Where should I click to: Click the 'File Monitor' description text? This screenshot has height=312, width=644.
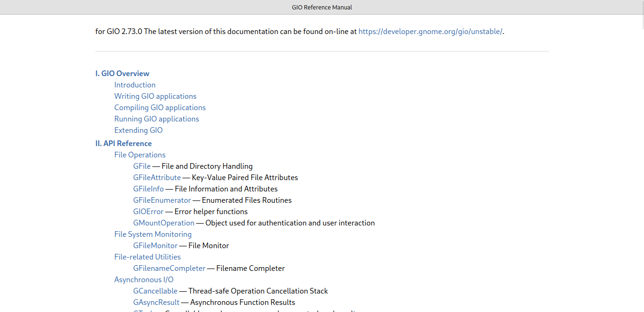pos(209,245)
